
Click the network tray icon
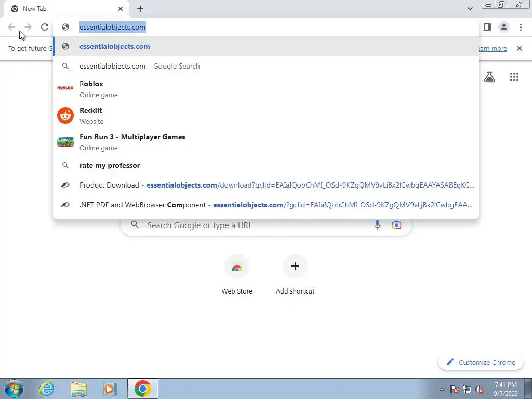point(467,389)
